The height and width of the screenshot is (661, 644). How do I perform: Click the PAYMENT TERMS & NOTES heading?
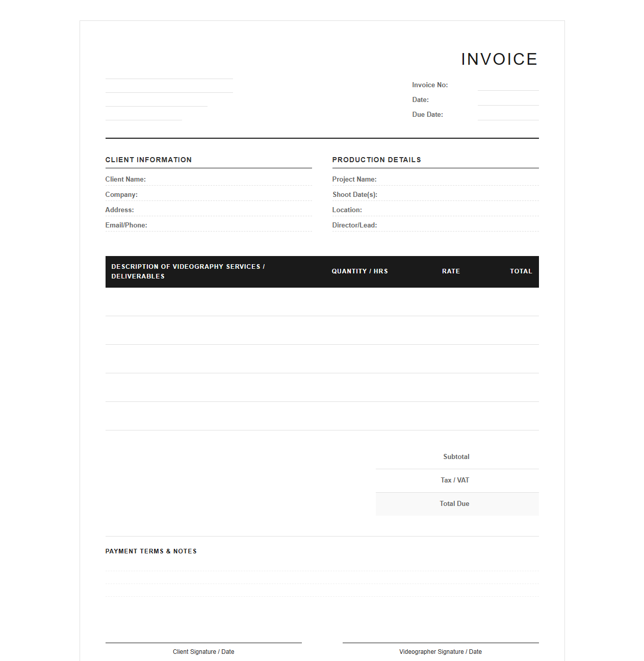(x=151, y=551)
